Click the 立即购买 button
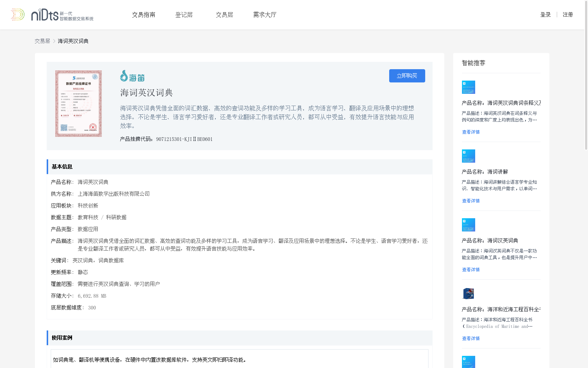This screenshot has height=368, width=588. [x=407, y=76]
